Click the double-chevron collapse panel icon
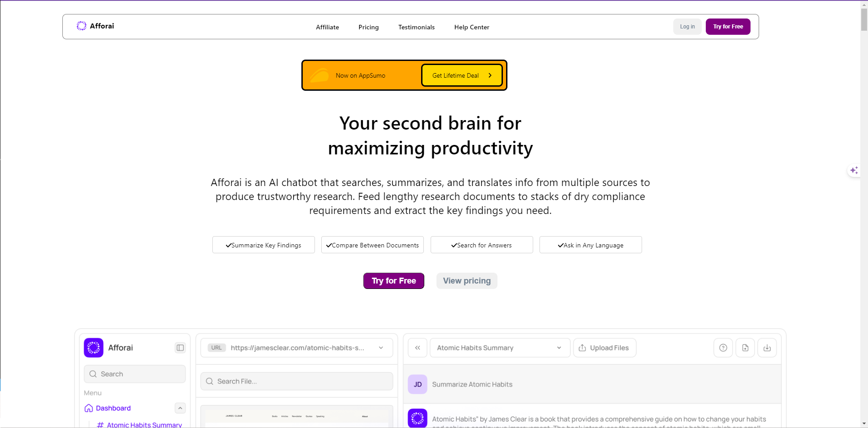 418,348
